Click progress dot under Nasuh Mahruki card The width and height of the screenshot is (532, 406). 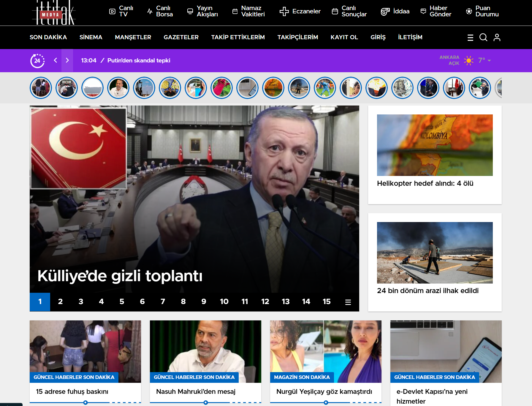[206, 402]
